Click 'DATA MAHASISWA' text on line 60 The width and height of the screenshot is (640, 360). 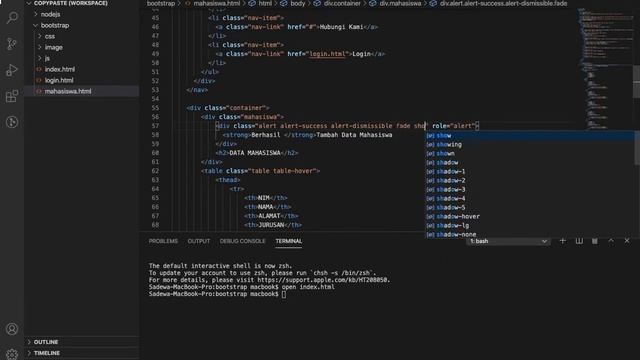pos(255,153)
